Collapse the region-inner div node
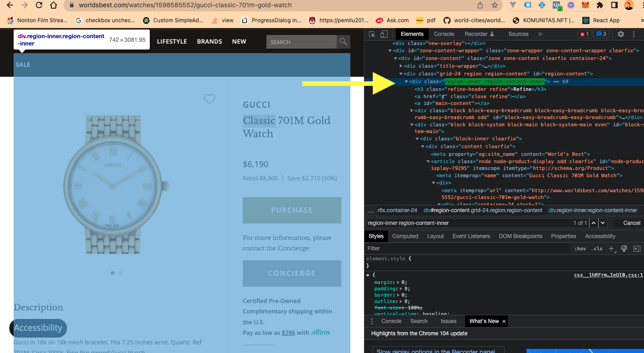This screenshot has height=353, width=644. 406,81
